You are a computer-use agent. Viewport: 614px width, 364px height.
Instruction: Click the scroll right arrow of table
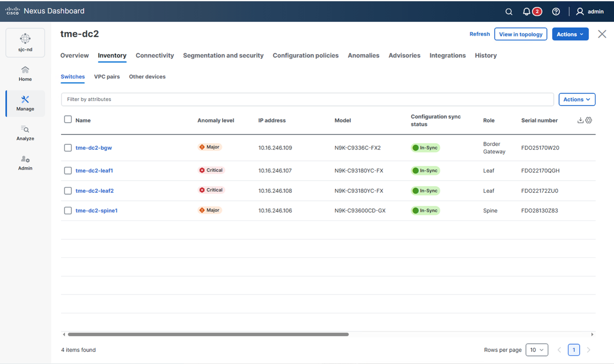point(592,334)
